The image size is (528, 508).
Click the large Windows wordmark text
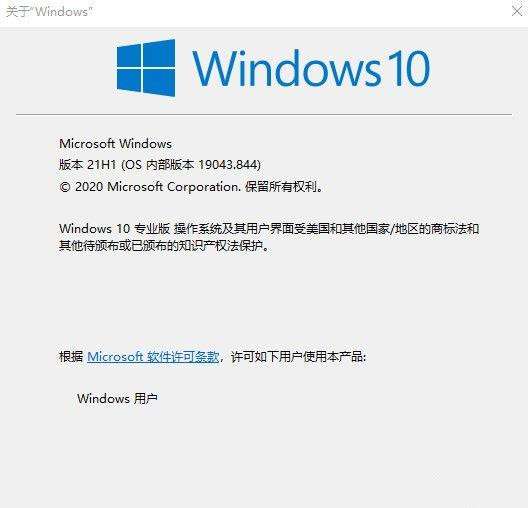point(287,68)
